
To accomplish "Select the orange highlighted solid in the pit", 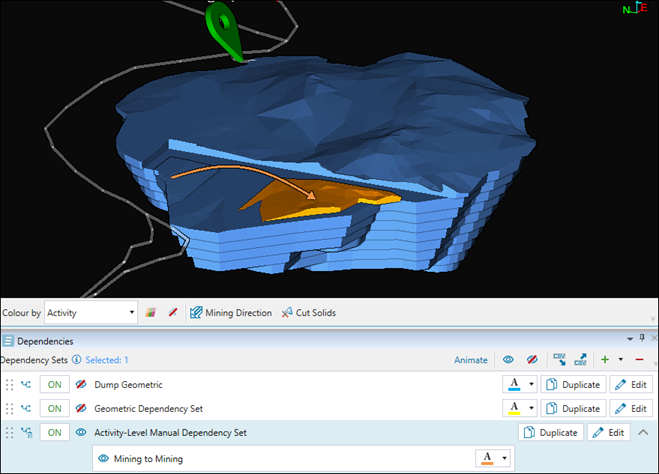I will (x=319, y=201).
